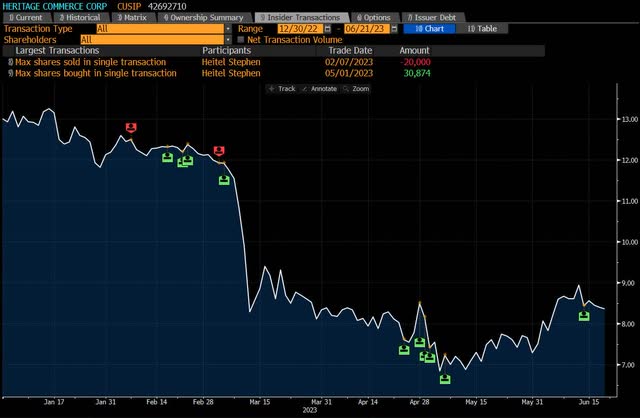
Task: Click the green buy marker below the second red marker
Action: 224,180
